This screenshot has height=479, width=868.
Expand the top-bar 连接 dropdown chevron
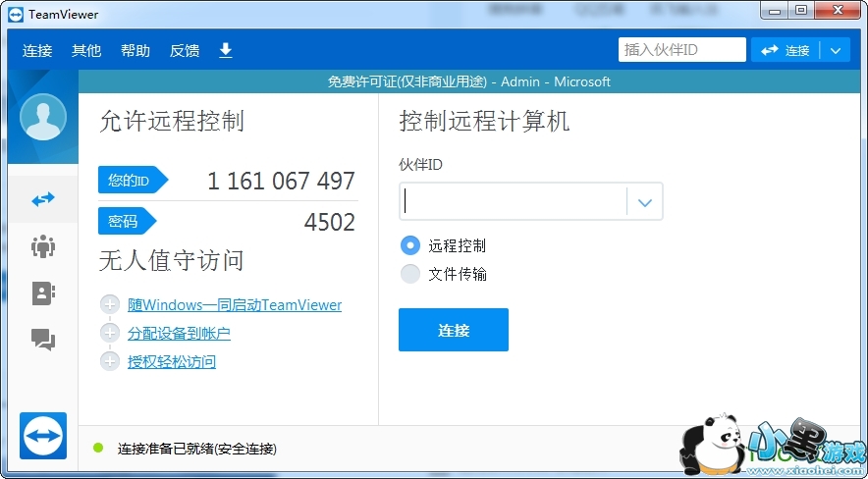(x=836, y=50)
